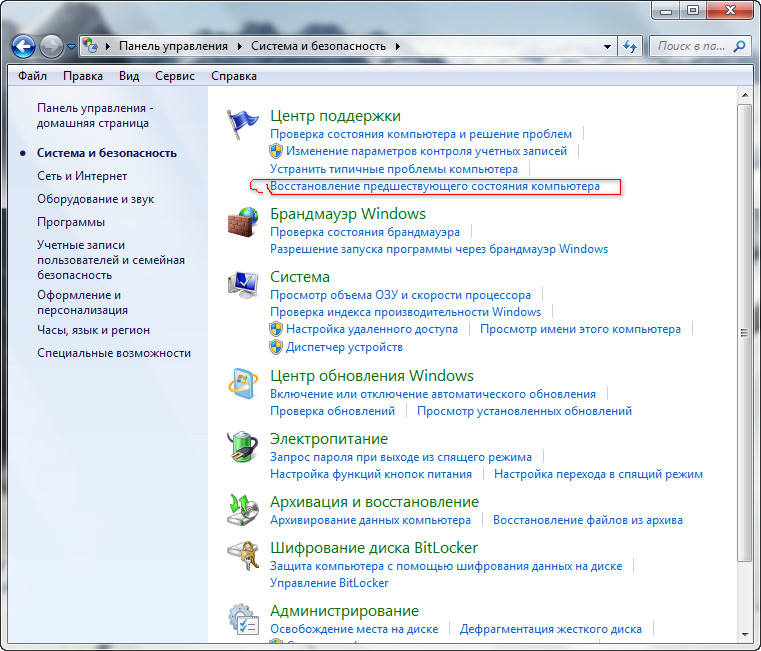The image size is (761, 651).
Task: Click the Центр поддержки flag icon
Action: [x=243, y=125]
